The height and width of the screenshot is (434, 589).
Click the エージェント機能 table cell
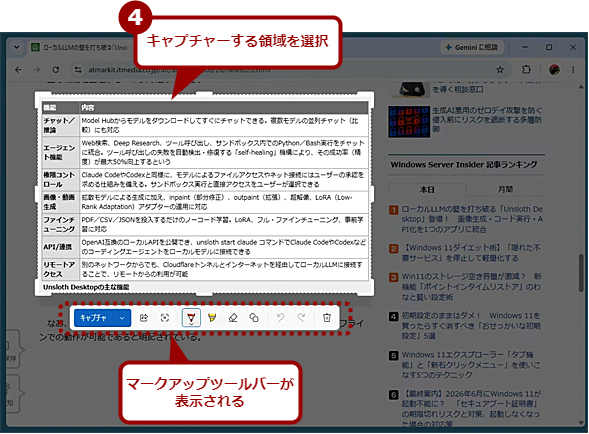[x=60, y=152]
